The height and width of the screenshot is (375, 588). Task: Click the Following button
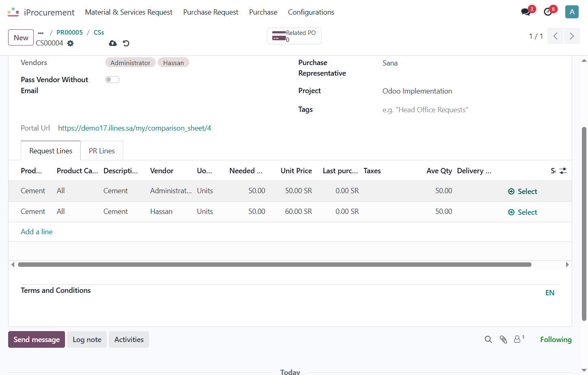point(555,339)
